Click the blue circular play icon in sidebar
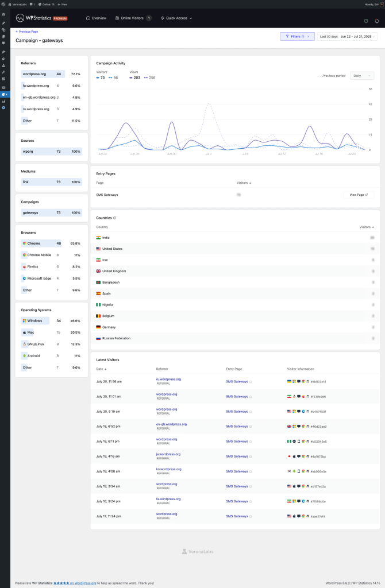The height and width of the screenshot is (588, 385). (3, 108)
